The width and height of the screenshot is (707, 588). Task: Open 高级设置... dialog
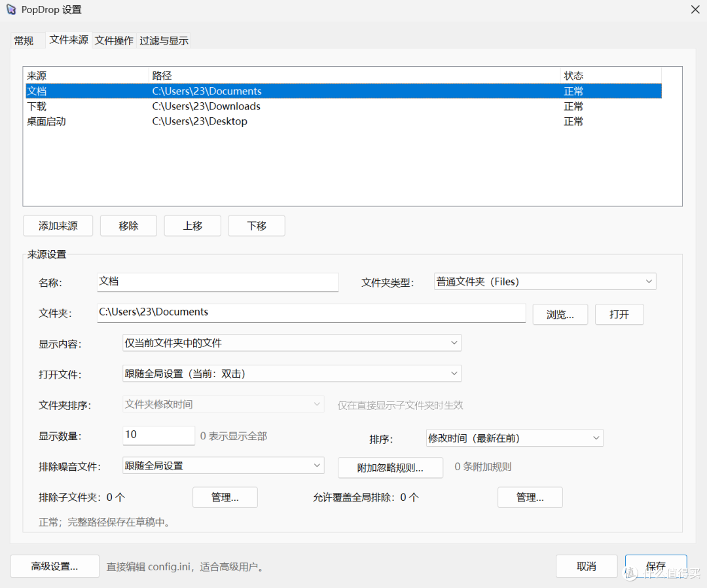[x=54, y=566]
